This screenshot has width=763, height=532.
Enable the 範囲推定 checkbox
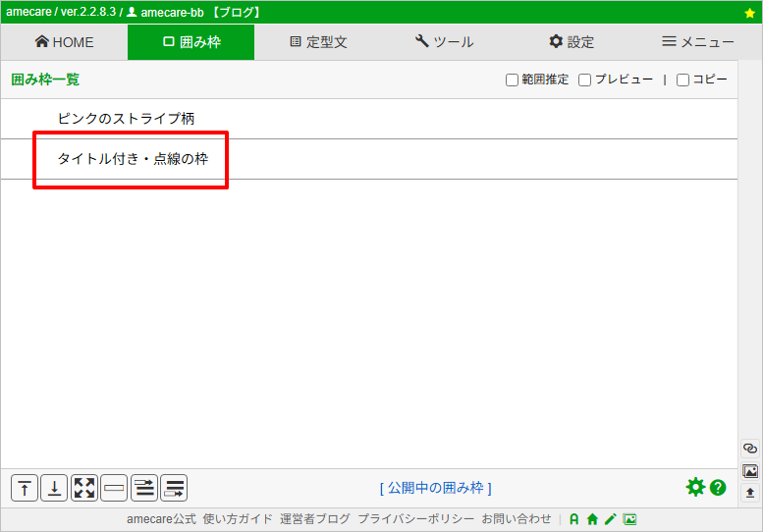tap(512, 80)
